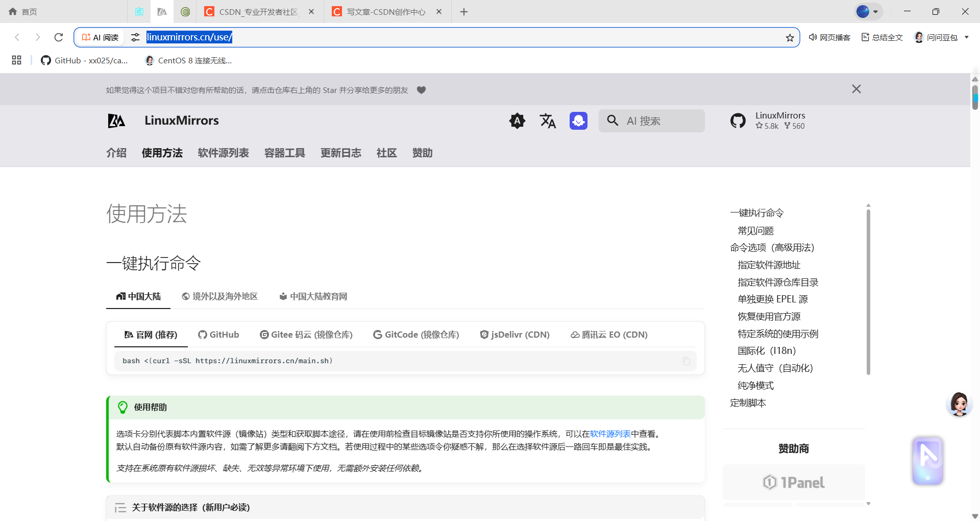Viewport: 980px width, 521px height.
Task: Click the heart icon in banner
Action: pos(421,90)
